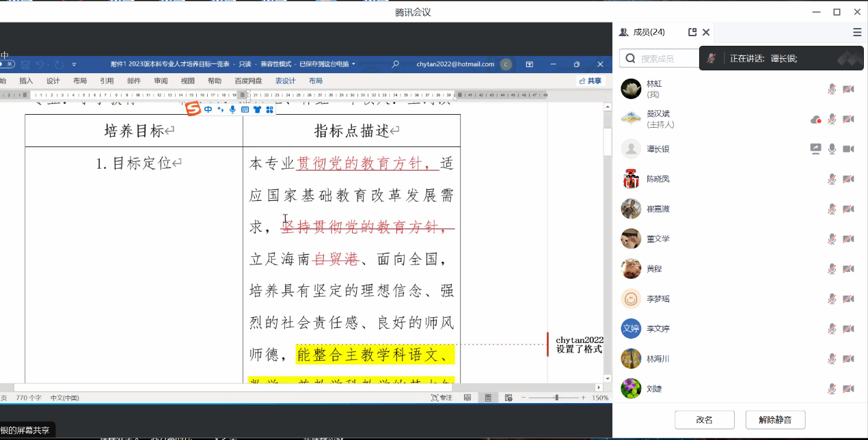Click screen sharing icon next to 谭长银

point(815,149)
